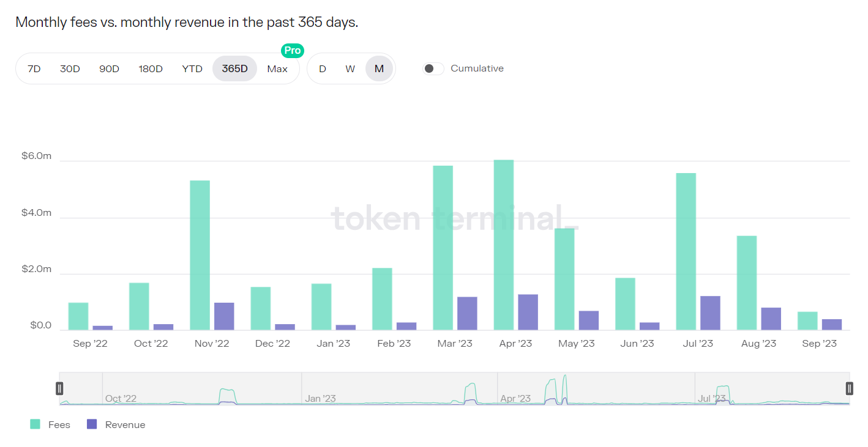Switch to 90D time range
868x447 pixels.
[x=109, y=68]
